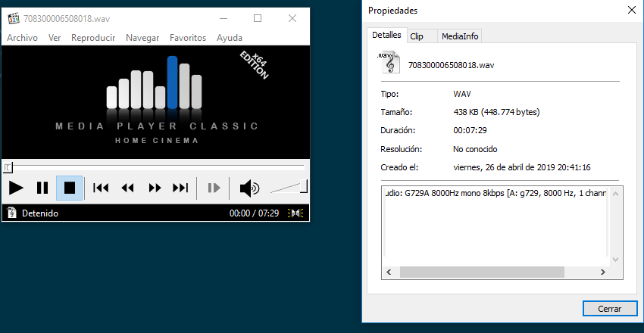Click the wav file icon in Propiedades
Screen dimensions: 644x333
coord(389,64)
